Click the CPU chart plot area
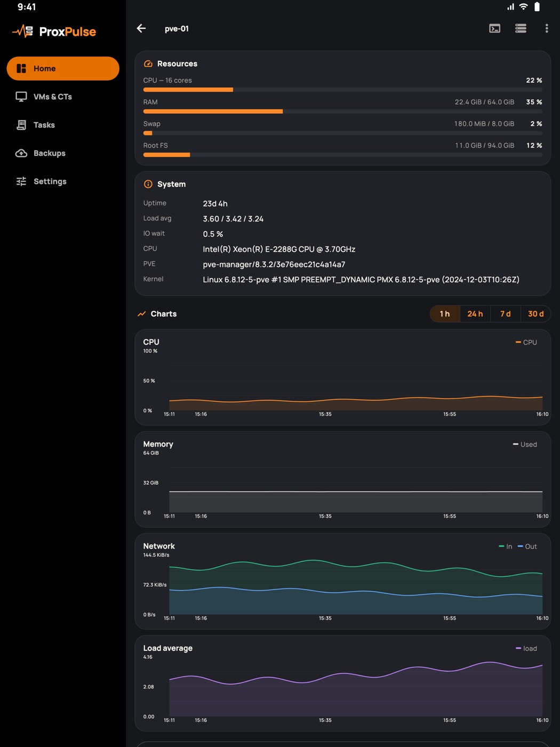Screen dimensions: 560x747 pos(356,381)
